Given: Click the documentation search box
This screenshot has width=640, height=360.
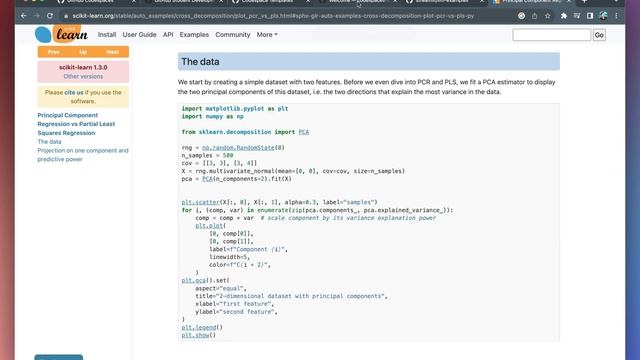Looking at the screenshot, I should click(x=551, y=35).
